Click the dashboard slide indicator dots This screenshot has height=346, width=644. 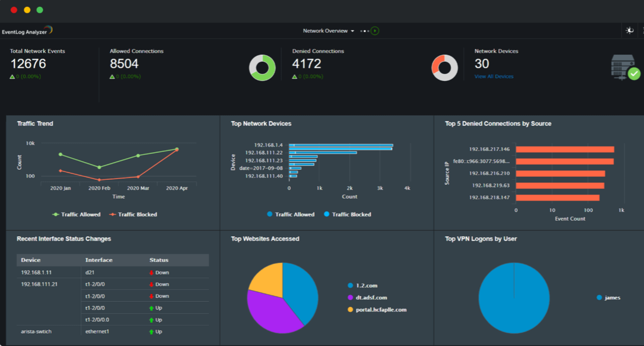click(x=364, y=31)
